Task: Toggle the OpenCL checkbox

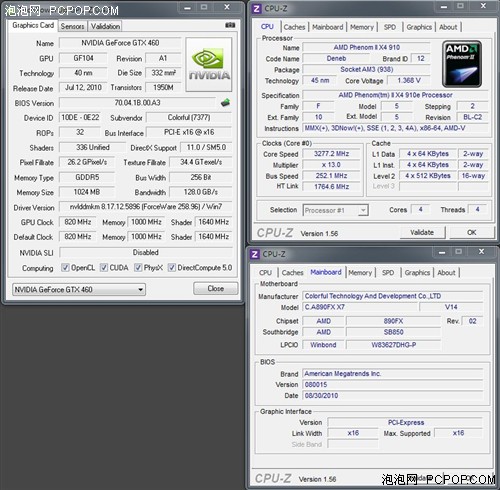Action: (65, 267)
